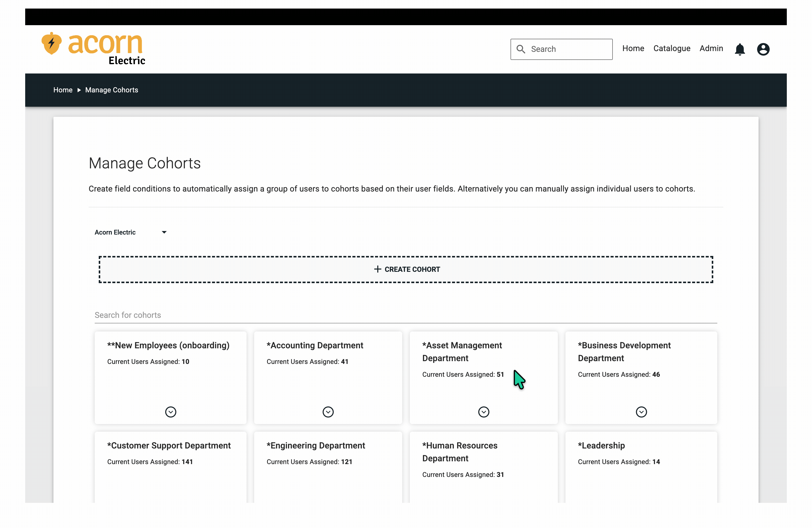Image resolution: width=812 pixels, height=528 pixels.
Task: Open the notifications bell
Action: [x=740, y=49]
